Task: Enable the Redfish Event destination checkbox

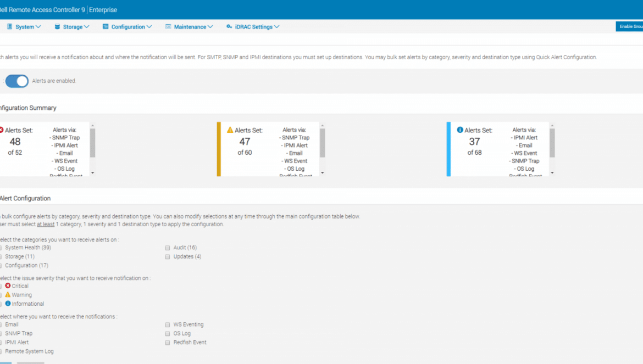Action: [167, 343]
